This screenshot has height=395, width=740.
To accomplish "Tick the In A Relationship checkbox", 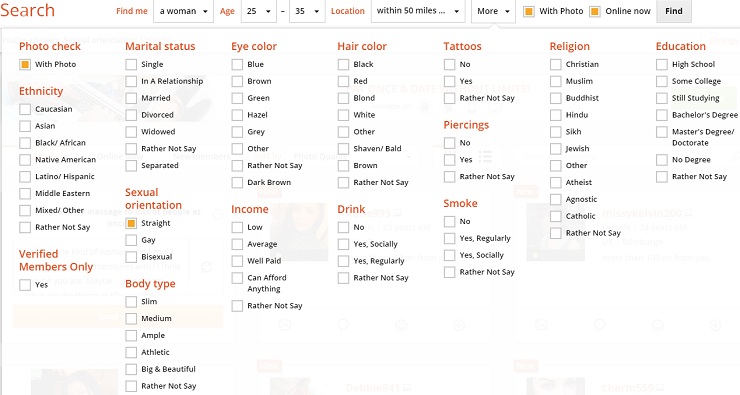I will click(131, 81).
